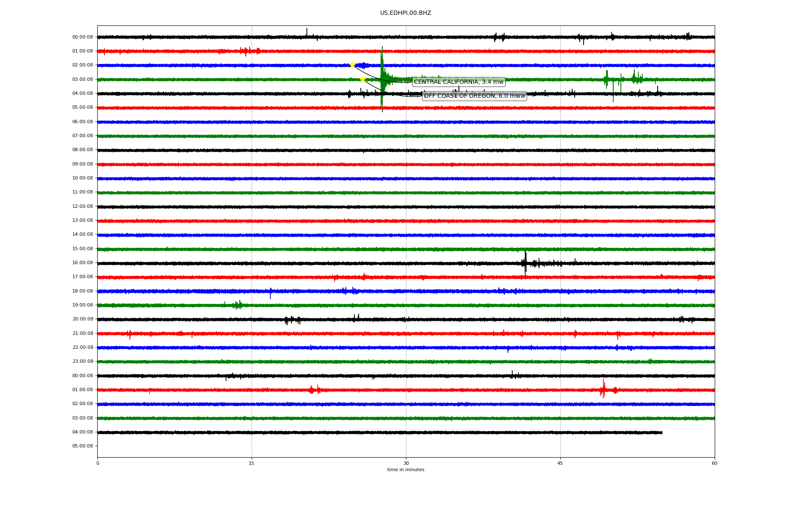Viewport: 812px width, 508px height.
Task: Click the 30 minute x-axis tick label
Action: pyautogui.click(x=406, y=463)
